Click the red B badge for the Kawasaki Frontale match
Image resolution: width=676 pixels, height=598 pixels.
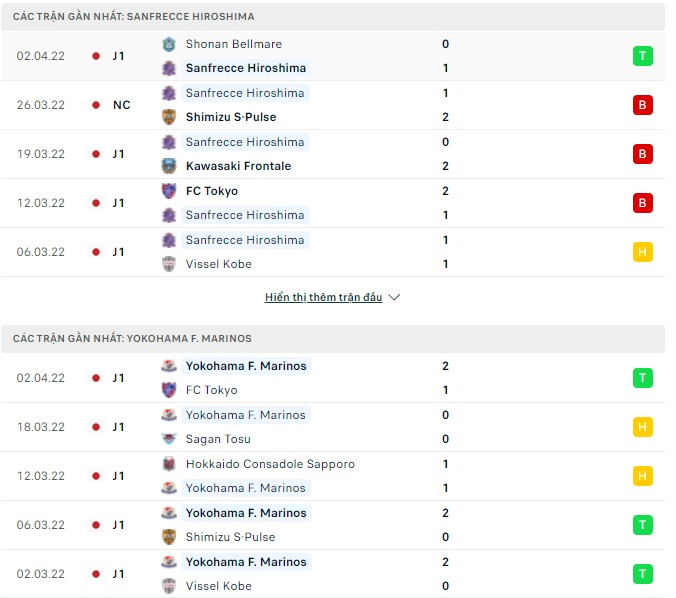pos(642,154)
